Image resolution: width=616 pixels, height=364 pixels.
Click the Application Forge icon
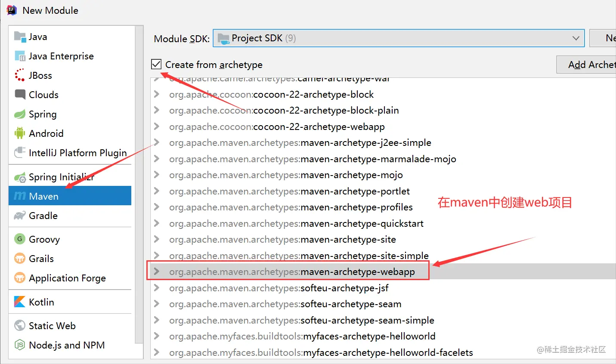coord(20,278)
